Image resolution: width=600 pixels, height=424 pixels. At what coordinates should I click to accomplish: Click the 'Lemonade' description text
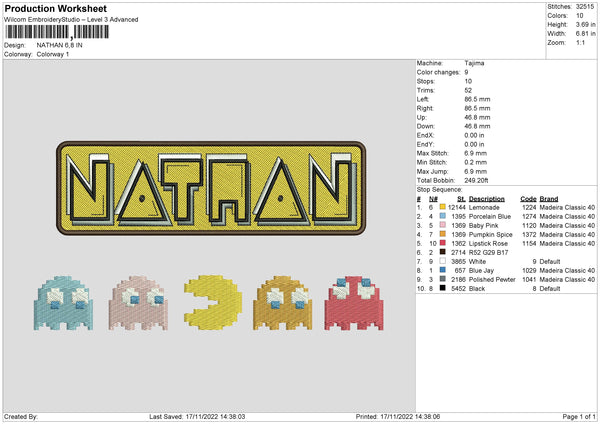[484, 207]
